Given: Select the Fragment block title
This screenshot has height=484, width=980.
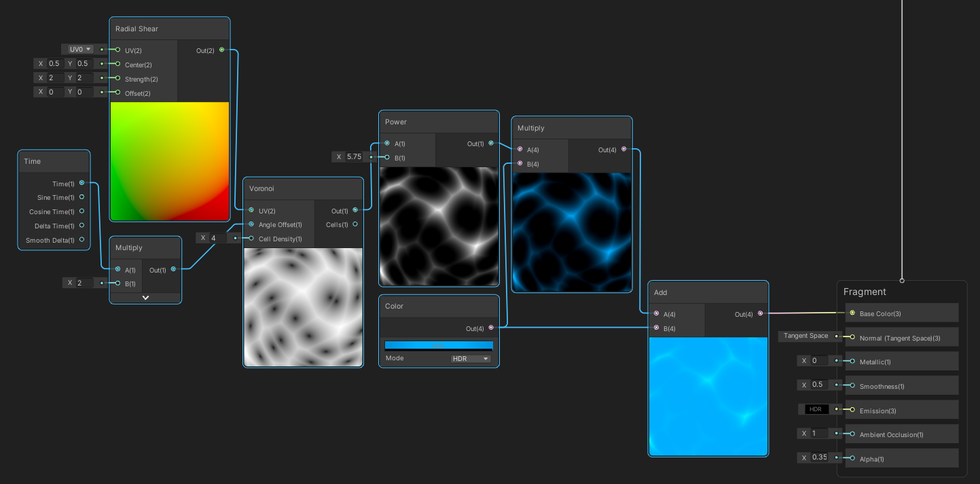Looking at the screenshot, I should [x=865, y=292].
